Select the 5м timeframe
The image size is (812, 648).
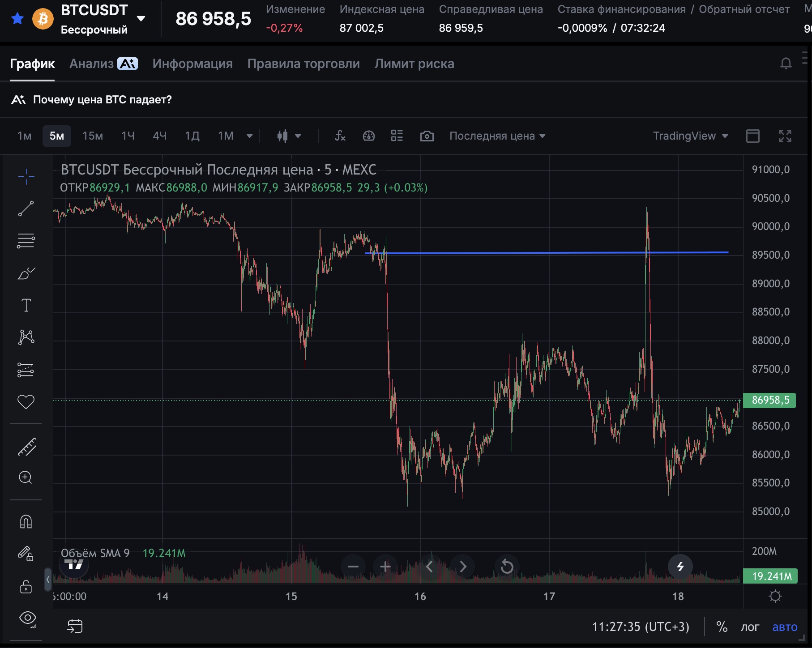pyautogui.click(x=57, y=136)
